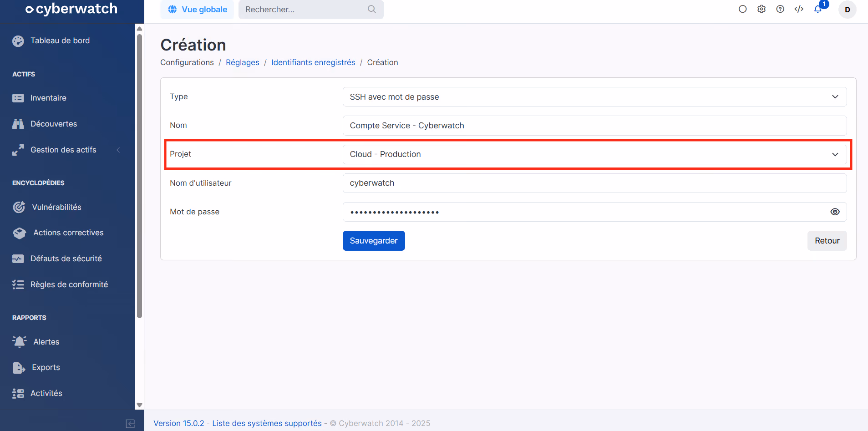Open Liste des systèmes supportés link
The height and width of the screenshot is (431, 868).
pyautogui.click(x=267, y=423)
